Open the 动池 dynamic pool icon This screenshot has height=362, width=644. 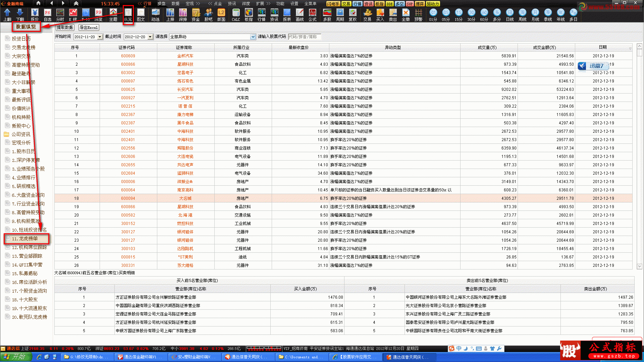(x=155, y=15)
